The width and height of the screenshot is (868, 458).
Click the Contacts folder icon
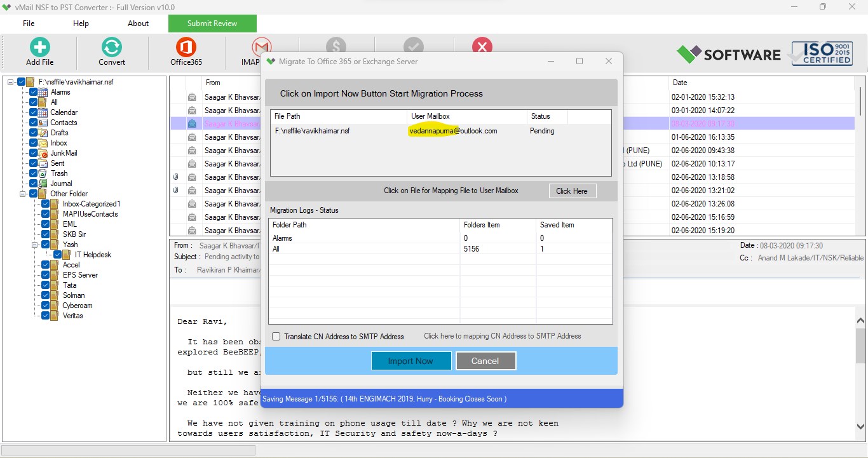[x=43, y=123]
